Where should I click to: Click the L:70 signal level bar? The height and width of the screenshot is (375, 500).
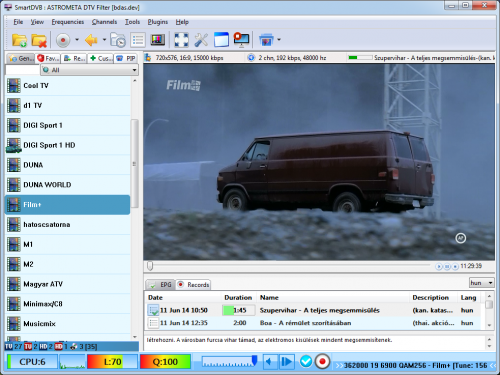coord(112,362)
